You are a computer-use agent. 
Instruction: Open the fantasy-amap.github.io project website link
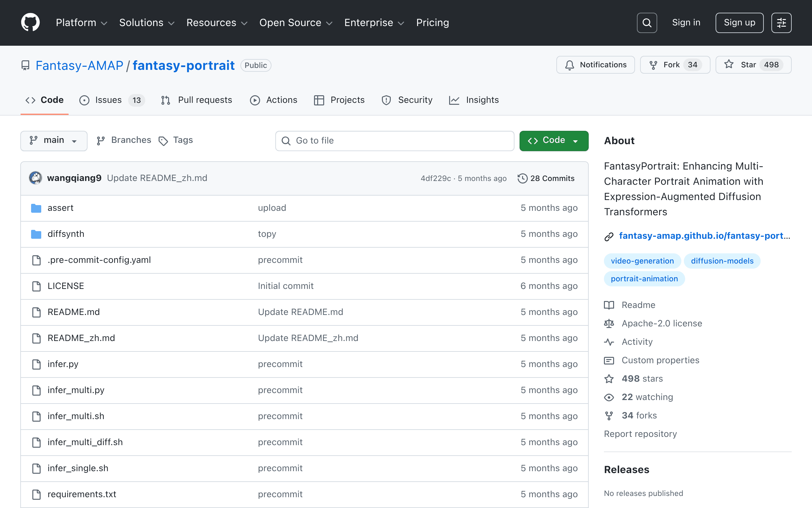tap(704, 236)
